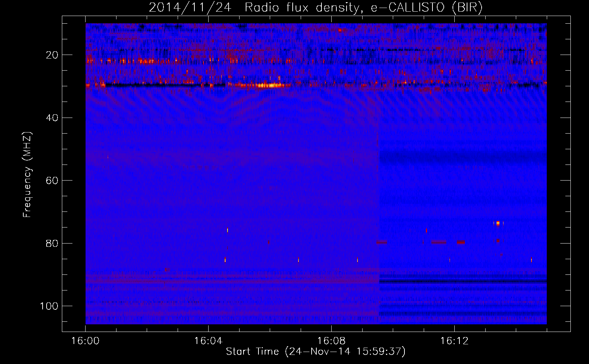Click the "Start Time (24-Nov-14 15:59:37)" label
The width and height of the screenshot is (589, 364).
click(316, 352)
